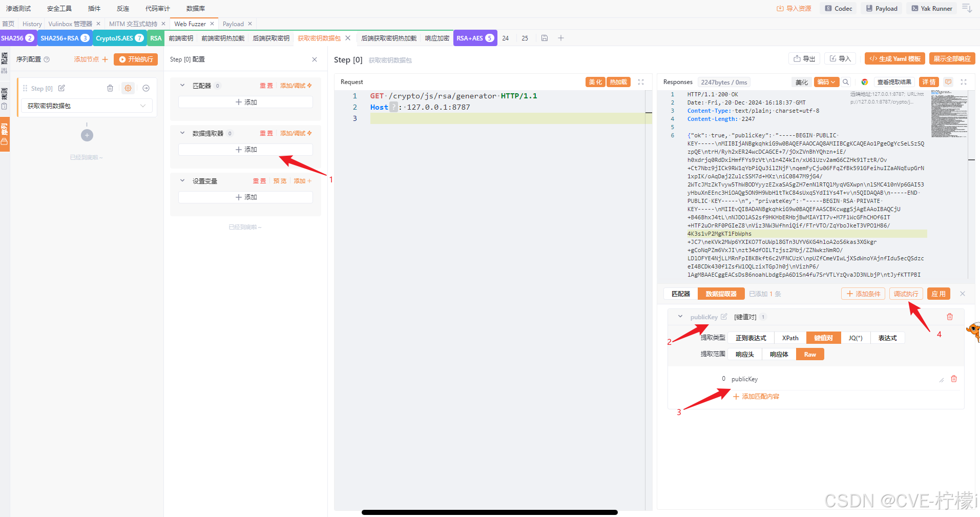Click the response minimap thumbnail
980x517 pixels.
(949, 114)
